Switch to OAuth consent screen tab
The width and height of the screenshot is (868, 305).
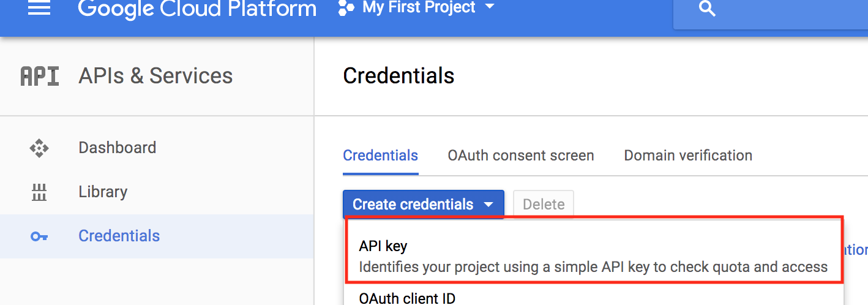coord(521,156)
